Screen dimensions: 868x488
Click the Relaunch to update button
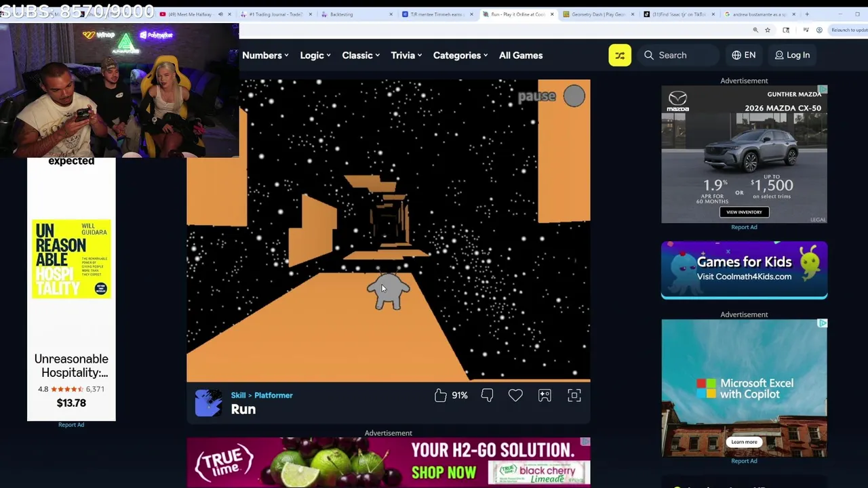(x=848, y=30)
